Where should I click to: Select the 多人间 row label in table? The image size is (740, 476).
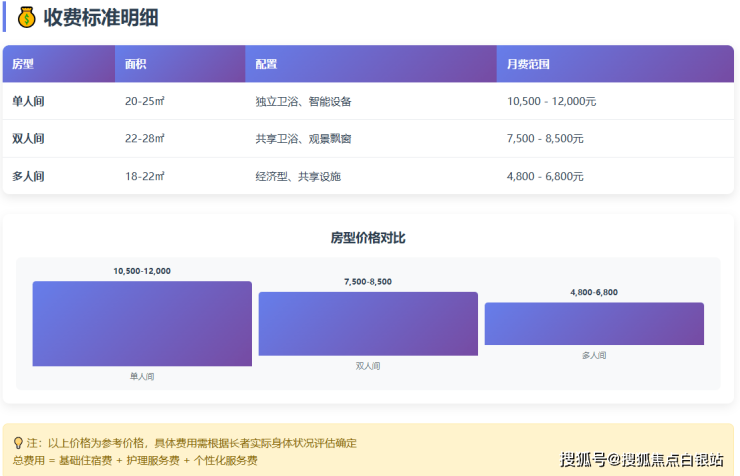click(28, 177)
